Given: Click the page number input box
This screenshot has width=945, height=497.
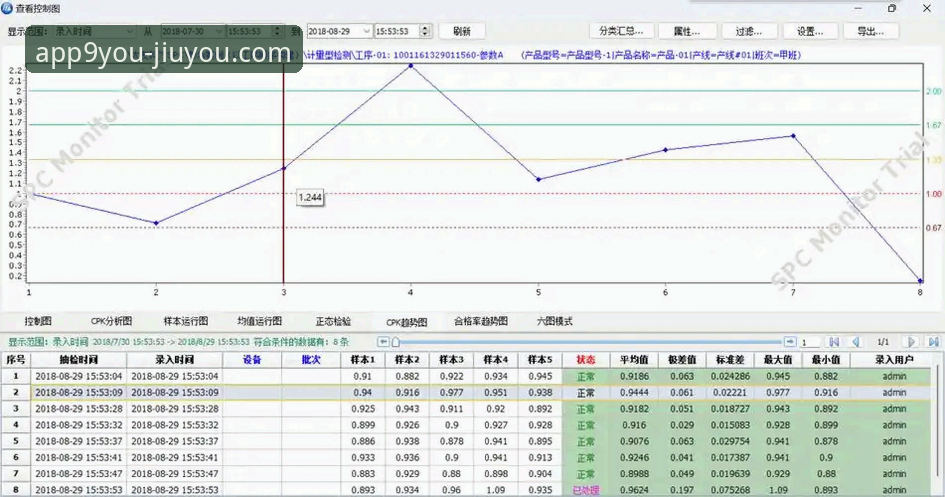Looking at the screenshot, I should click(809, 342).
